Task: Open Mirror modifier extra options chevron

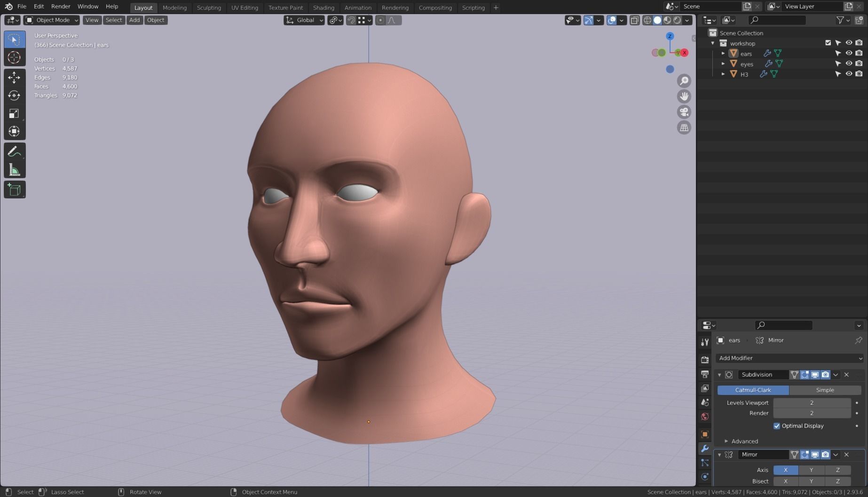Action: coord(836,455)
